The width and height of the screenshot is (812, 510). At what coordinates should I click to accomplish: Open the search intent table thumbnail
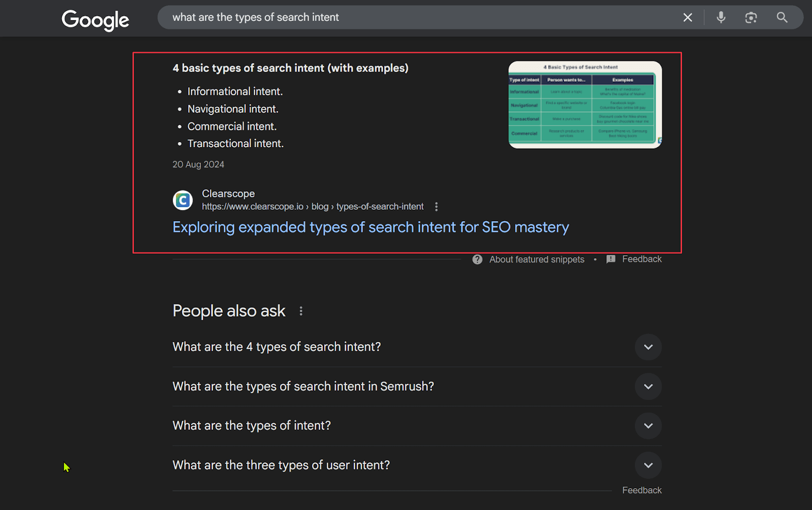585,105
